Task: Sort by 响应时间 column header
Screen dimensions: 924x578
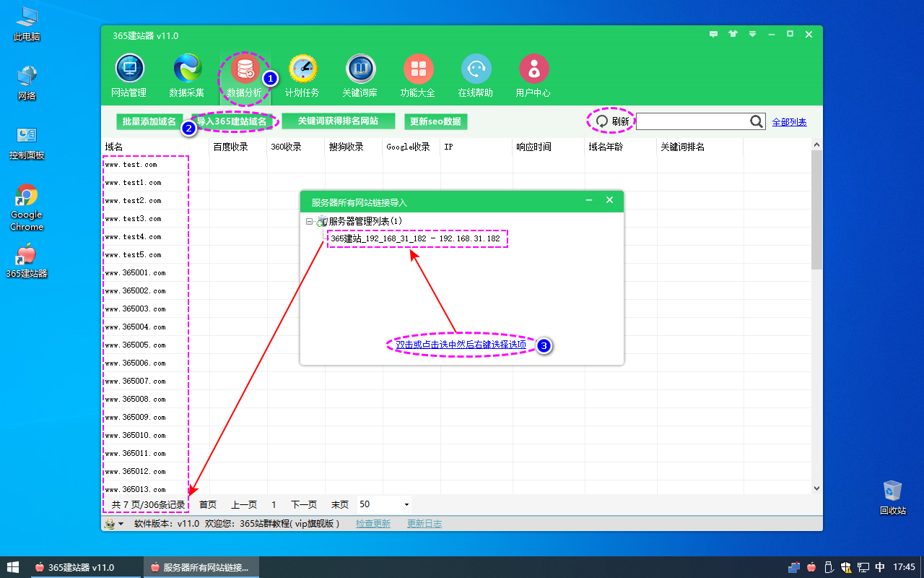Action: [549, 147]
